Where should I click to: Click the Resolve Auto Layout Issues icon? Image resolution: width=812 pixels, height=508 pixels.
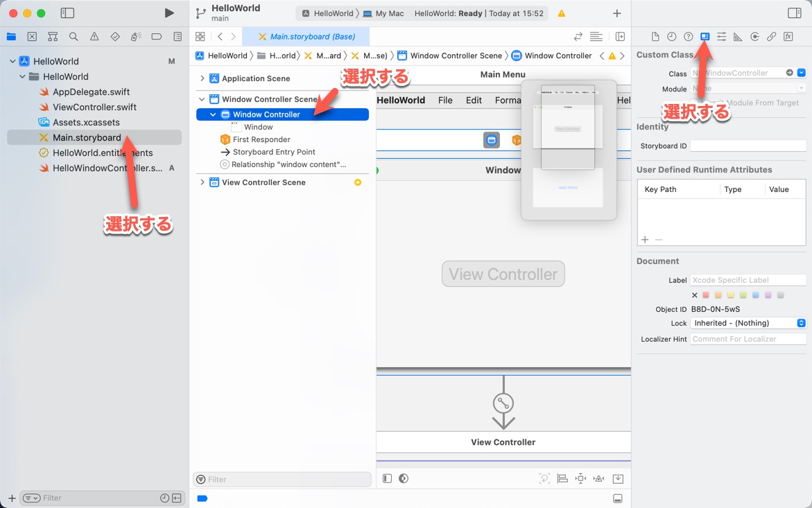point(598,478)
